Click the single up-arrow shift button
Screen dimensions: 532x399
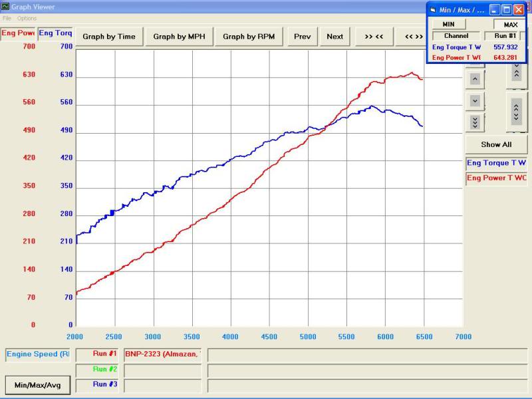[x=475, y=79]
